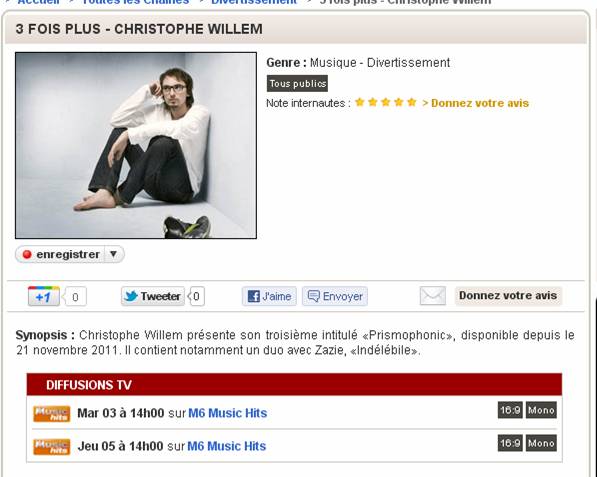Open M6 Music Hits link for Jeu 05

[x=227, y=446]
